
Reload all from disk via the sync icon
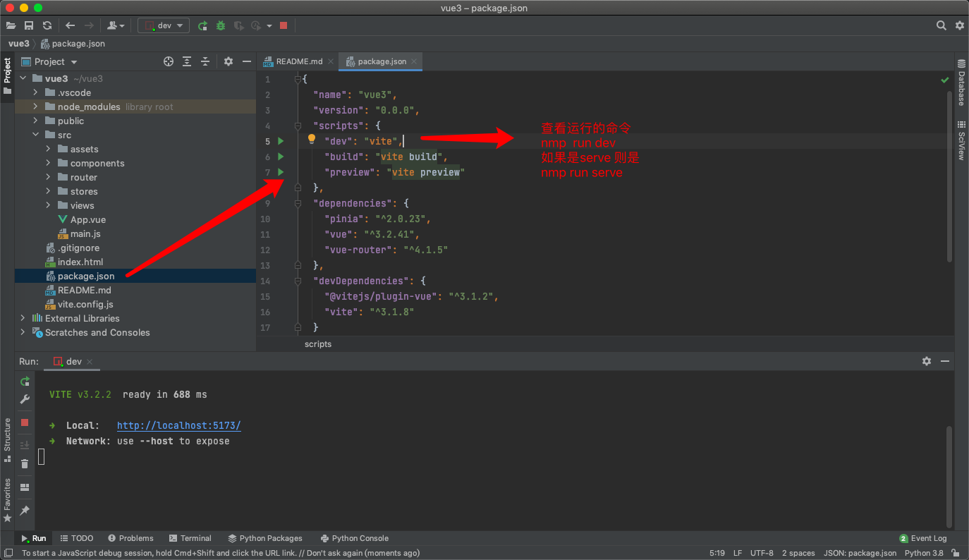[47, 25]
